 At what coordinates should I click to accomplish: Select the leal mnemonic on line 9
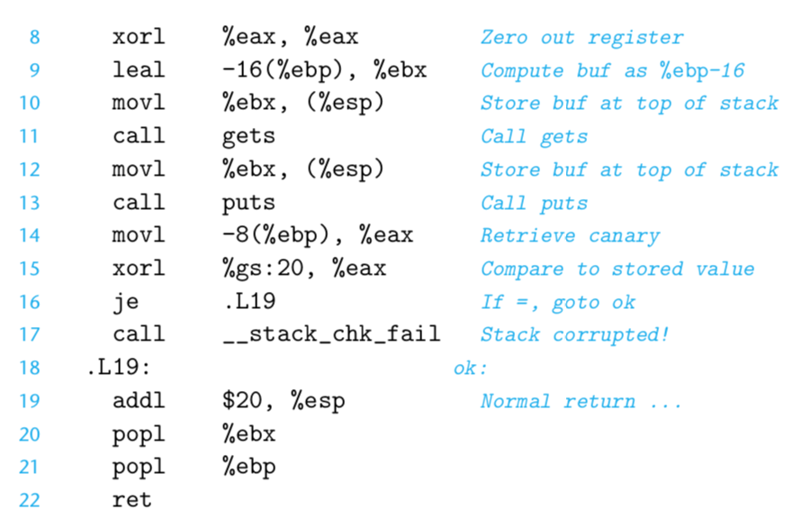coord(139,70)
